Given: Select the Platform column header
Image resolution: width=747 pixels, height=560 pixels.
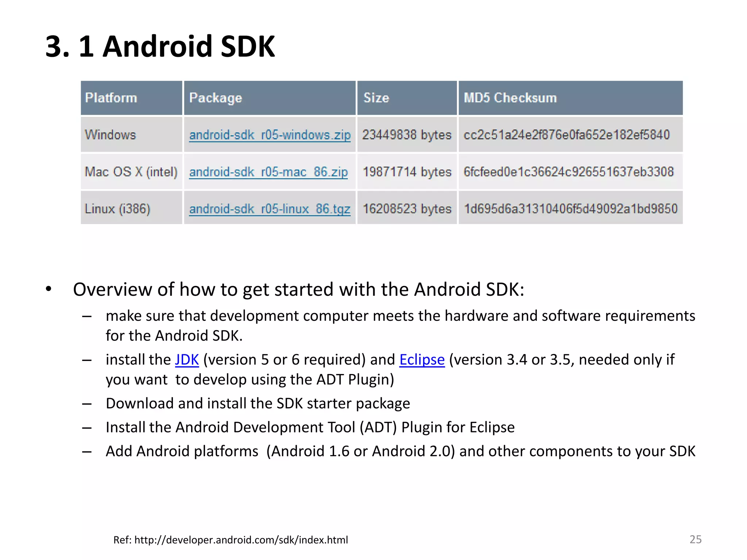Looking at the screenshot, I should pyautogui.click(x=131, y=98).
